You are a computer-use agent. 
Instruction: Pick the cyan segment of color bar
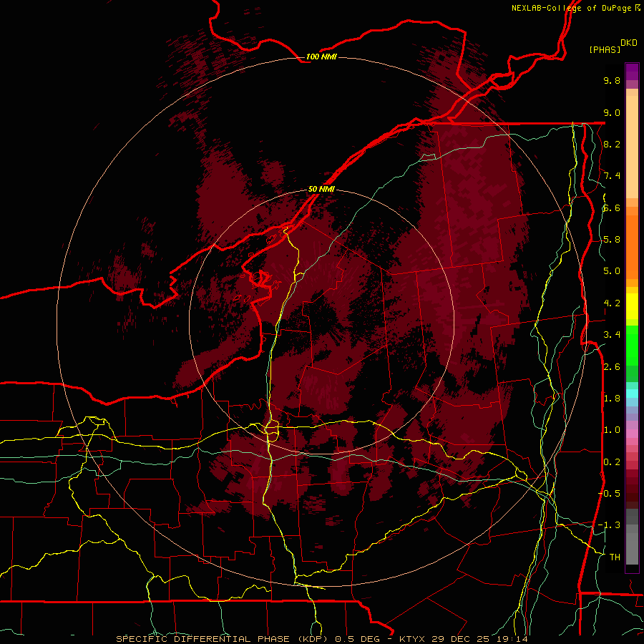pyautogui.click(x=632, y=394)
